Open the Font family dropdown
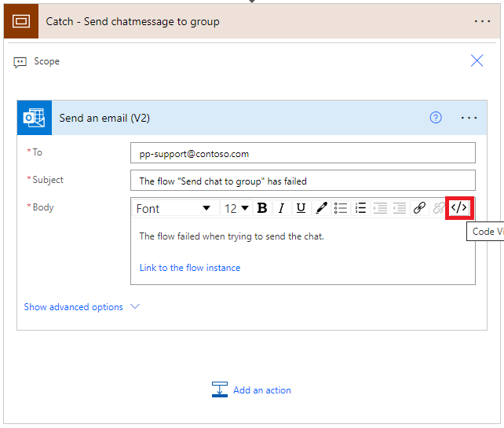Image resolution: width=504 pixels, height=428 pixels. pos(173,208)
